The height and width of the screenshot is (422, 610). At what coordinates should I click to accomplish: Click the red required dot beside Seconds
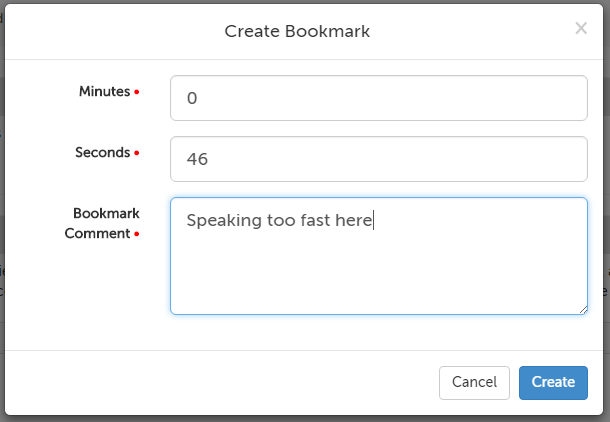[x=137, y=154]
